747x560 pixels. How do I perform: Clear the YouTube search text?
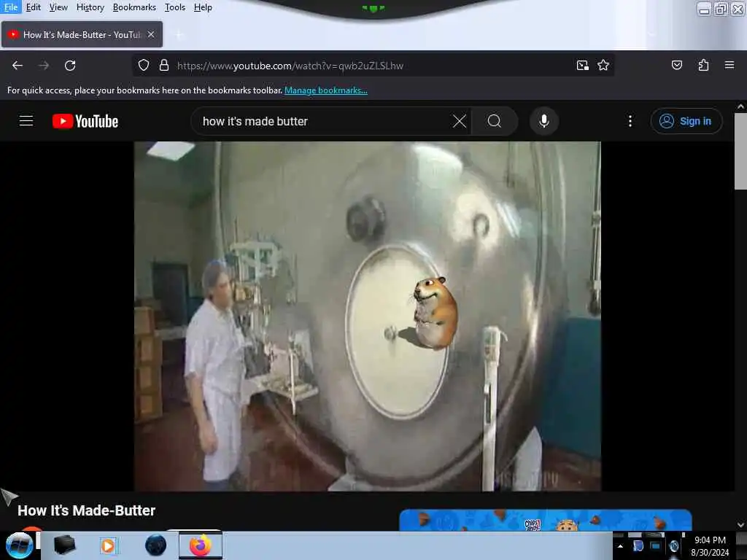pyautogui.click(x=460, y=121)
